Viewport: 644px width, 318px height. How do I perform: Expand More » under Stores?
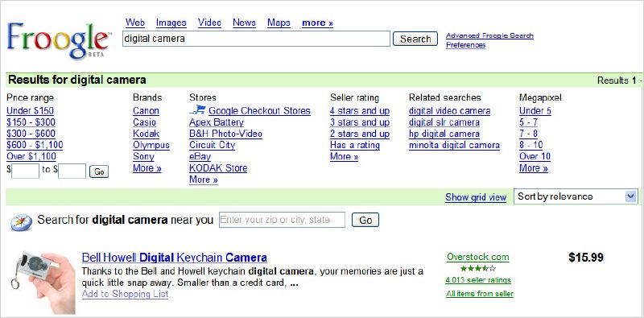coord(204,180)
